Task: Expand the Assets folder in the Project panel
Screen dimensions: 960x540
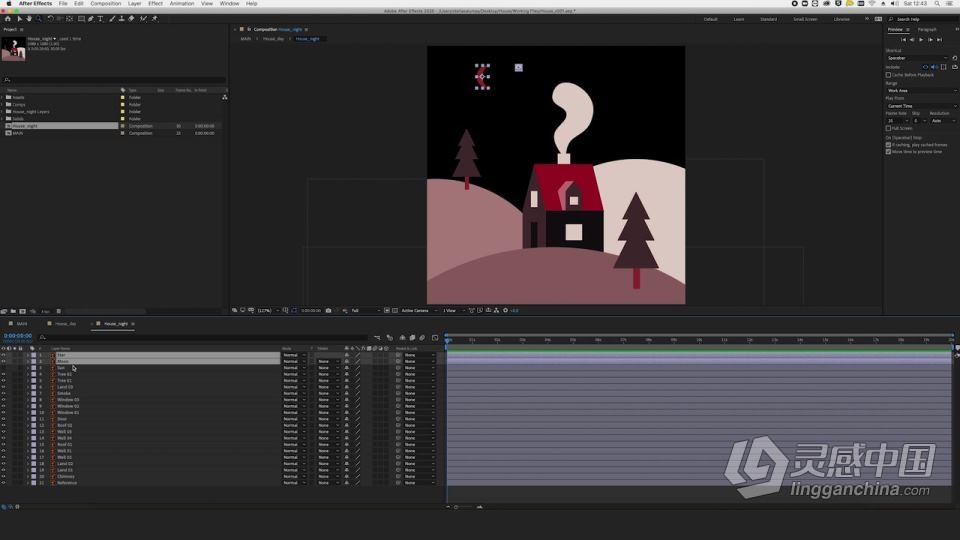Action: tap(2, 97)
